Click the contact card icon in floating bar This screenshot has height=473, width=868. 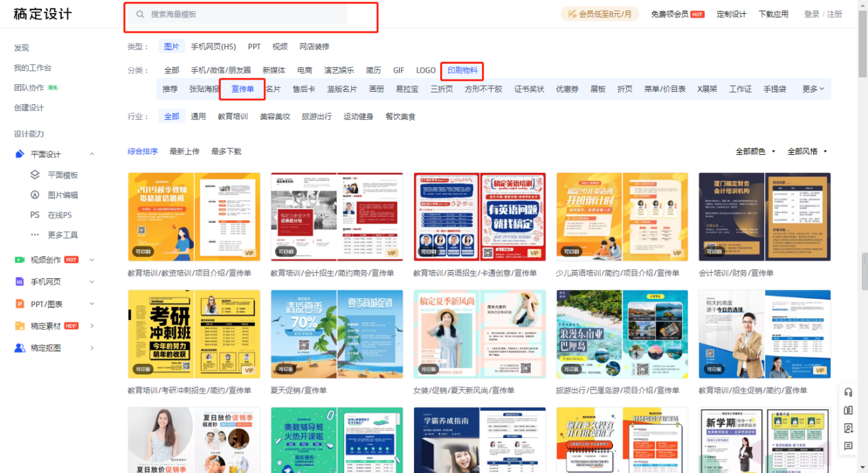(848, 428)
